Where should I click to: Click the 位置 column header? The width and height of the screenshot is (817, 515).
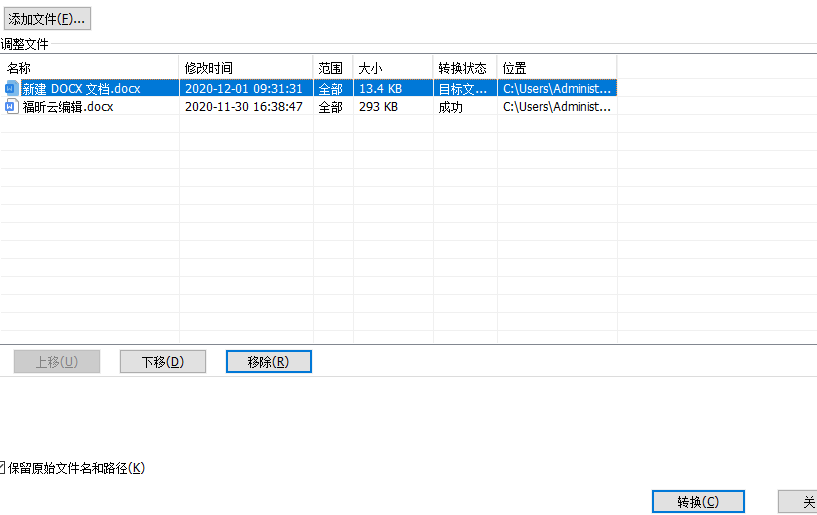pyautogui.click(x=557, y=68)
